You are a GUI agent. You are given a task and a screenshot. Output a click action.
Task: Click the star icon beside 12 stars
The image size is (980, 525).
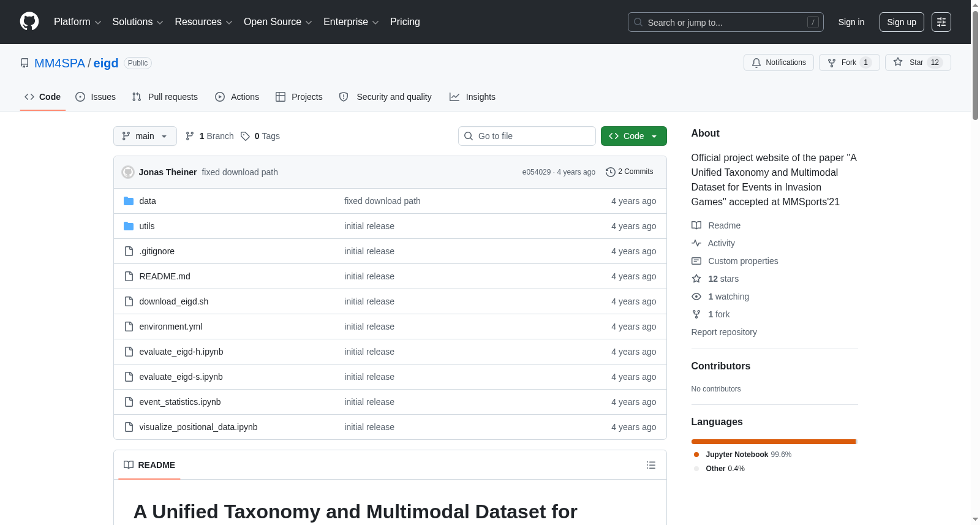coord(696,279)
